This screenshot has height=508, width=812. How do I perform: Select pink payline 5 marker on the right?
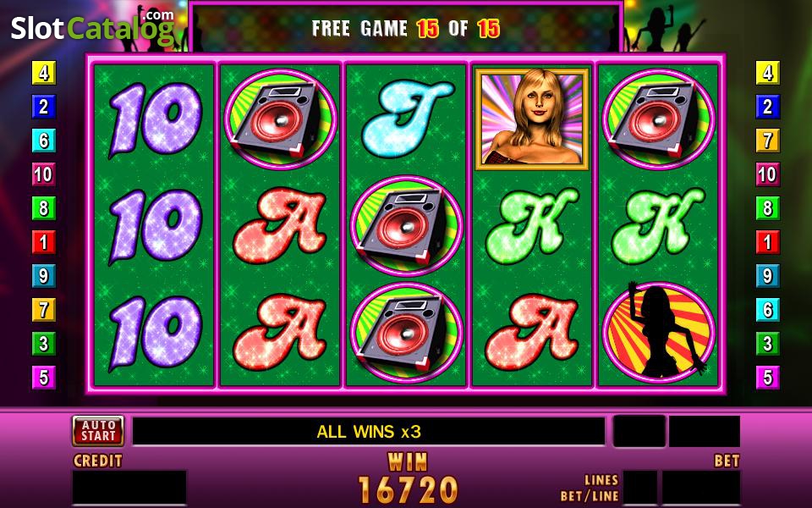767,378
